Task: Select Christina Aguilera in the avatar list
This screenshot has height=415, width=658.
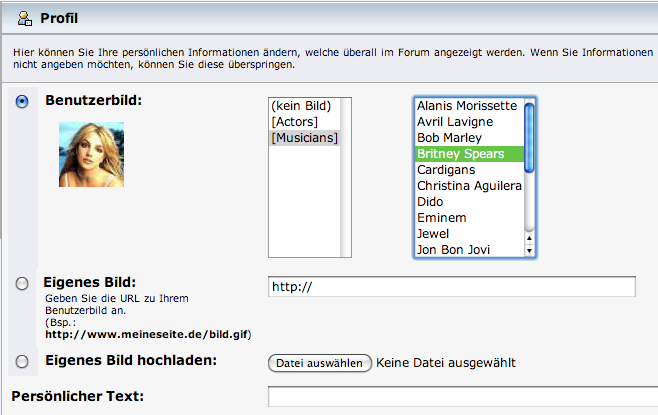Action: click(469, 186)
